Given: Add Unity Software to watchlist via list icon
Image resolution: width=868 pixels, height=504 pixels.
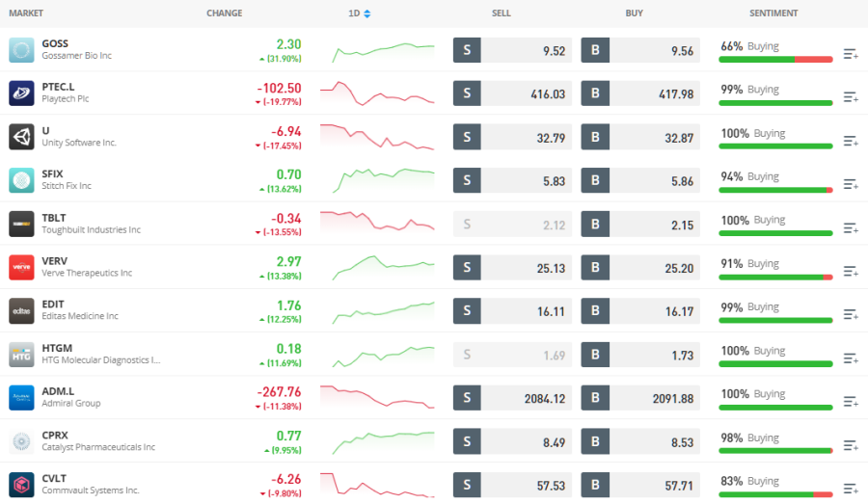Looking at the screenshot, I should tap(851, 141).
